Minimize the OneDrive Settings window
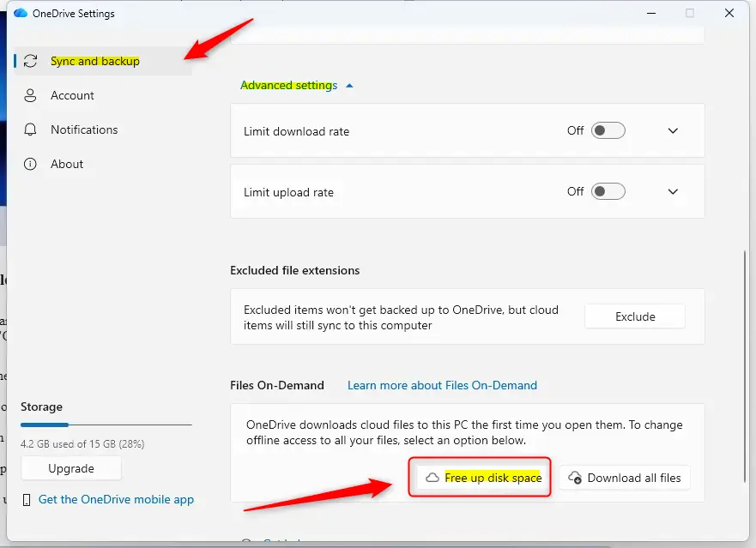 [651, 13]
